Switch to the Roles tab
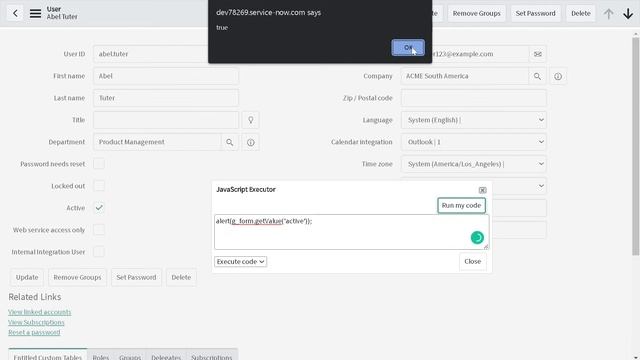 coord(100,356)
